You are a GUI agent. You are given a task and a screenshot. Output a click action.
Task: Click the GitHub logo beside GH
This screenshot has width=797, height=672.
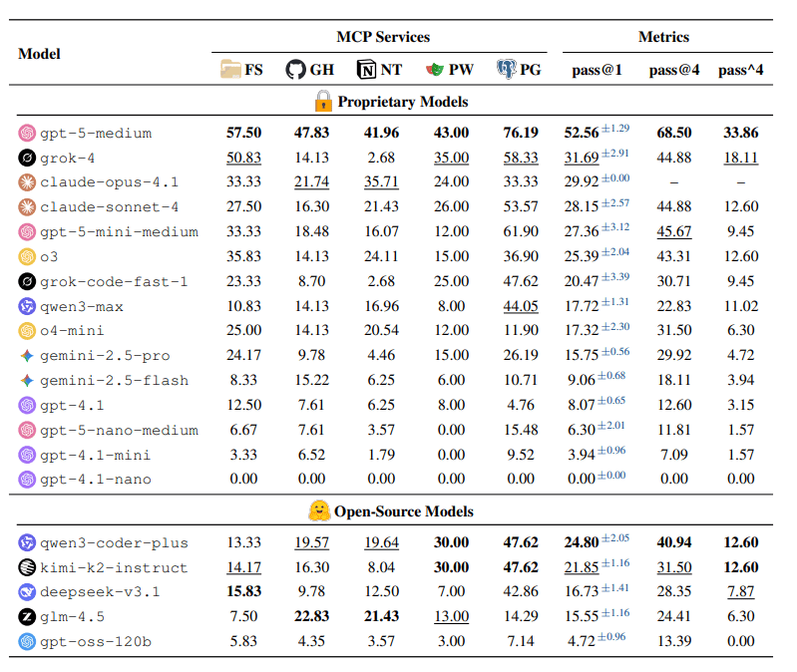click(296, 69)
